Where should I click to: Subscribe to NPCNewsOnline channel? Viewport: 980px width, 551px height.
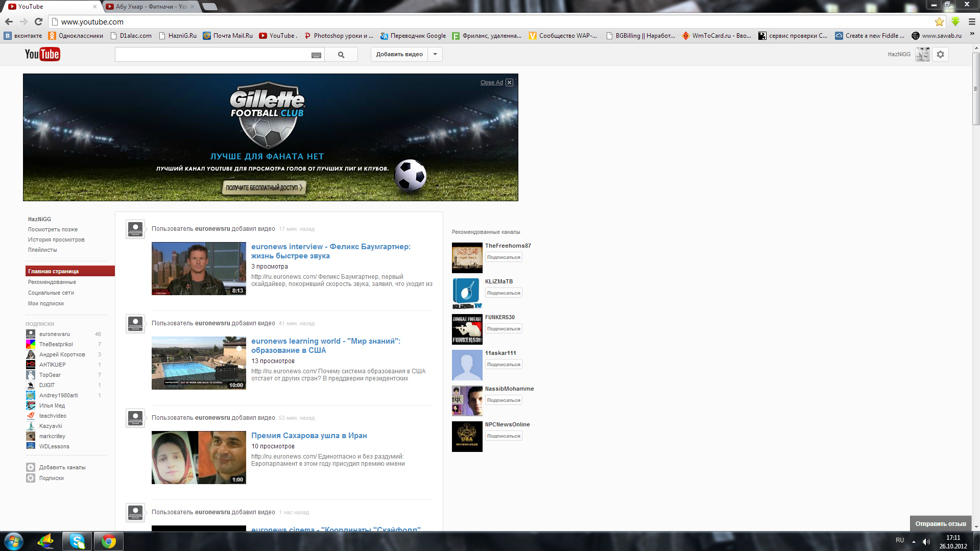pyautogui.click(x=504, y=436)
